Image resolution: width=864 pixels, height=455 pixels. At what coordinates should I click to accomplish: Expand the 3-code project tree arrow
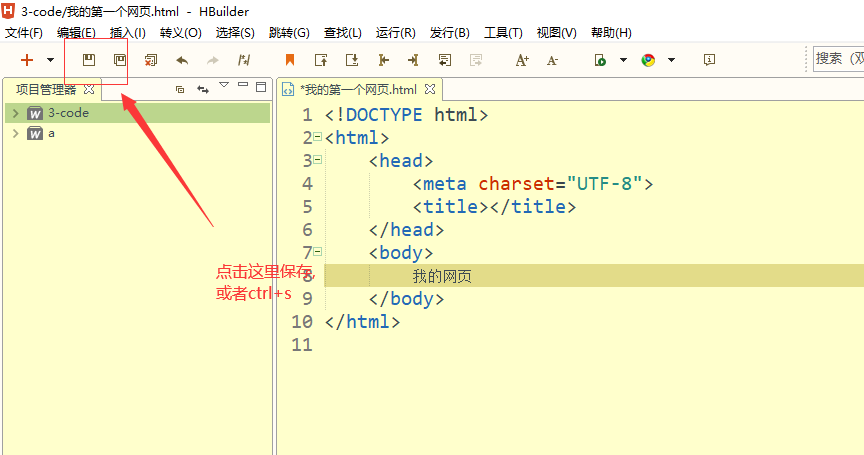[x=15, y=113]
